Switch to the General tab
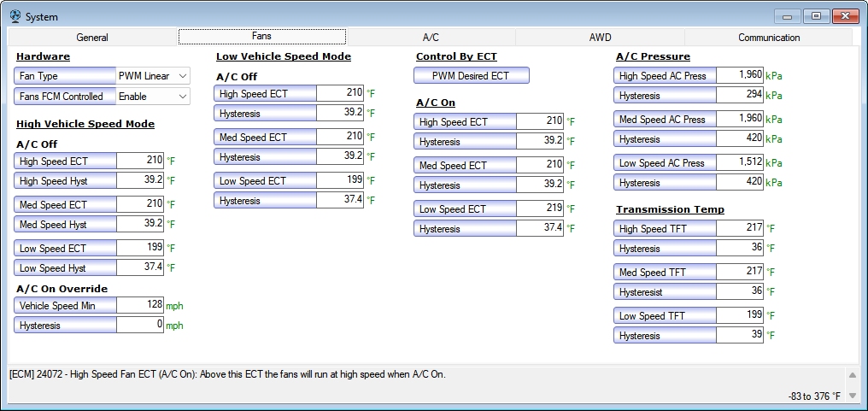 point(92,38)
